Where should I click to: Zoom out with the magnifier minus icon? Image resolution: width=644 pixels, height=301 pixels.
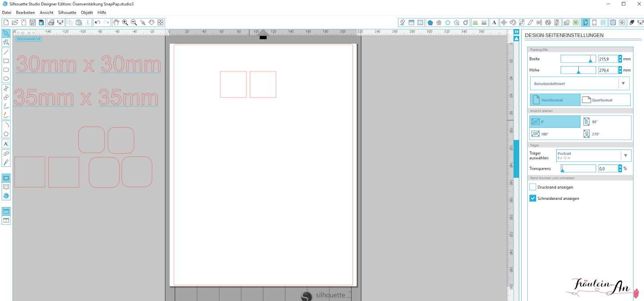[x=134, y=23]
